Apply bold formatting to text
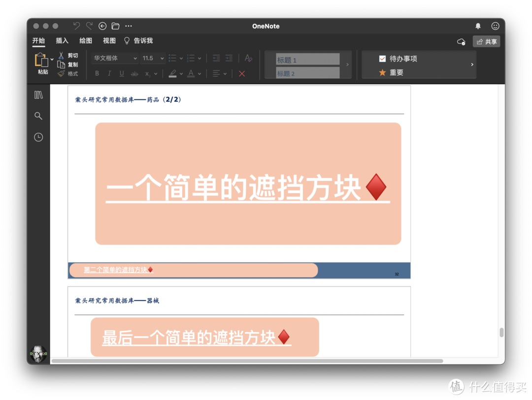532x400 pixels. click(x=97, y=73)
